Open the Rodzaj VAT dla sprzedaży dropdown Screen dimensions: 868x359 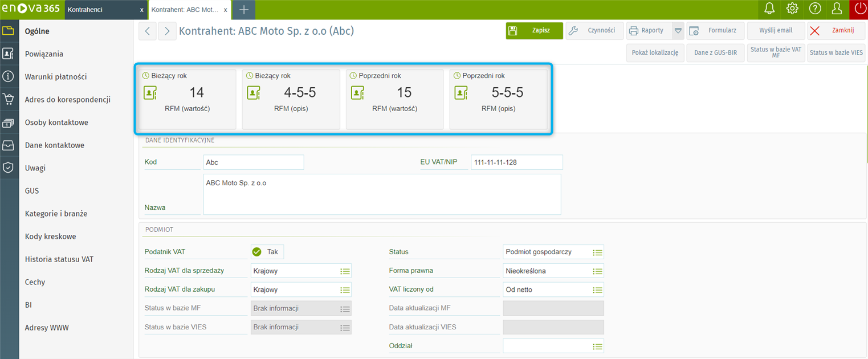point(345,271)
